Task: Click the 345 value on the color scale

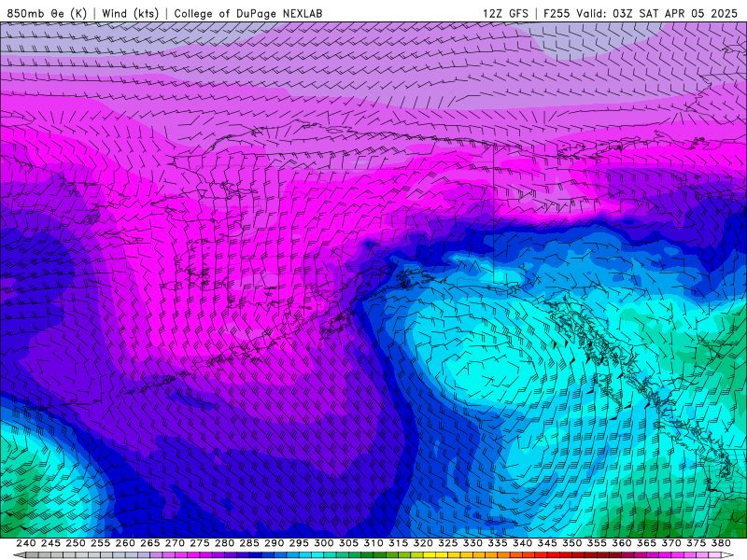Action: point(547,543)
